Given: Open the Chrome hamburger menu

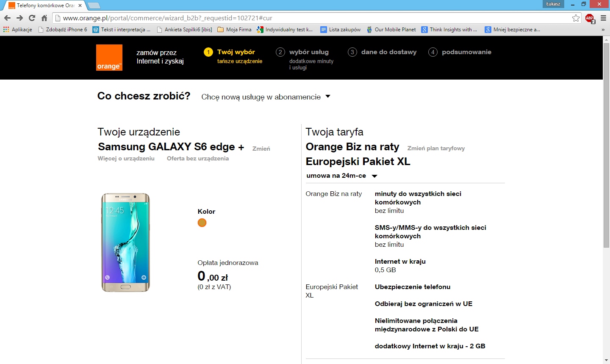Looking at the screenshot, I should click(603, 18).
